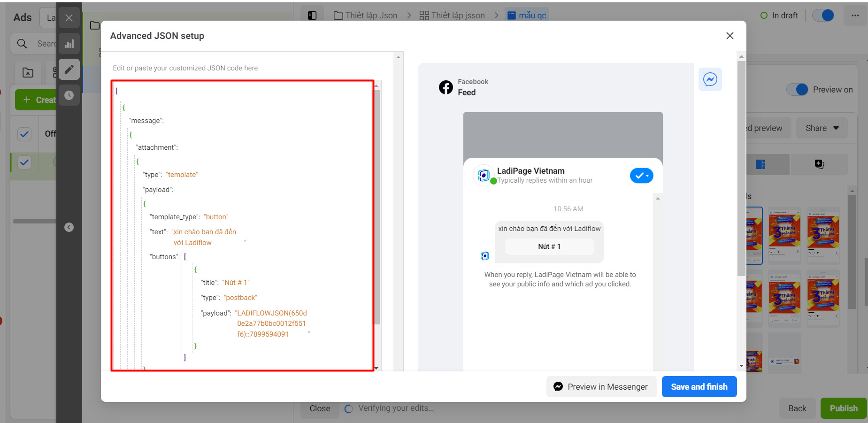The image size is (868, 423).
Task: Click the LADIFLOWJSON payload value
Action: point(272,323)
